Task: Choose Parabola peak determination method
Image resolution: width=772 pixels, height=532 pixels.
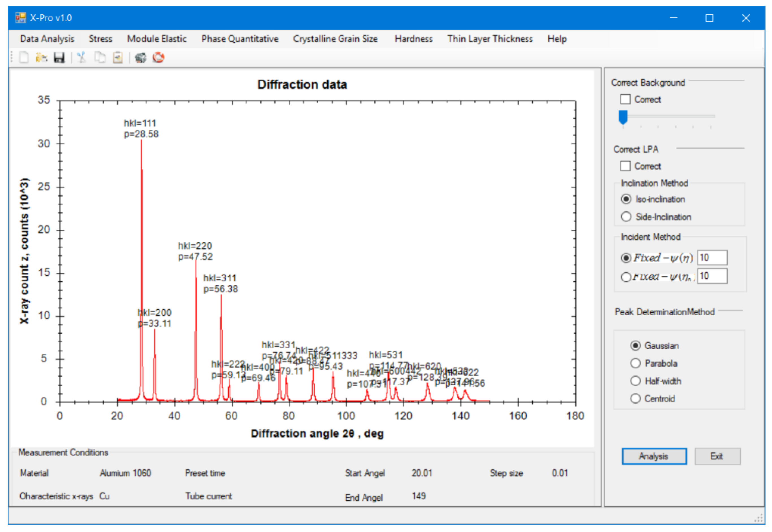Action: tap(635, 363)
